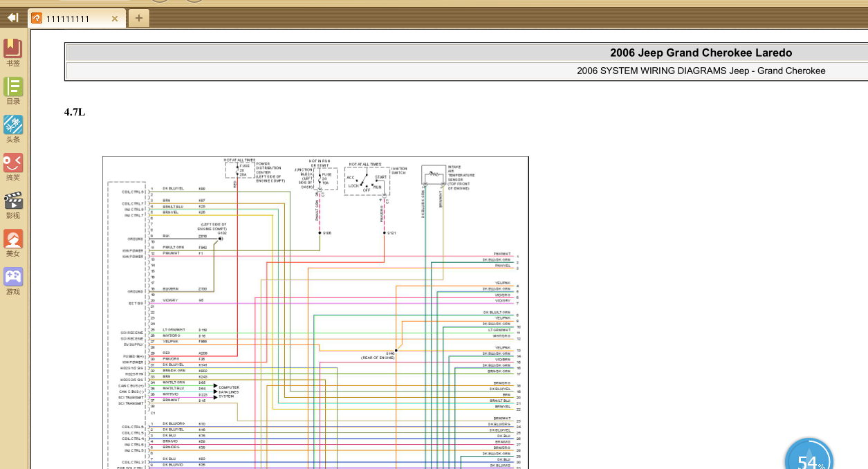Open the 美女 sidebar icon

click(x=13, y=243)
